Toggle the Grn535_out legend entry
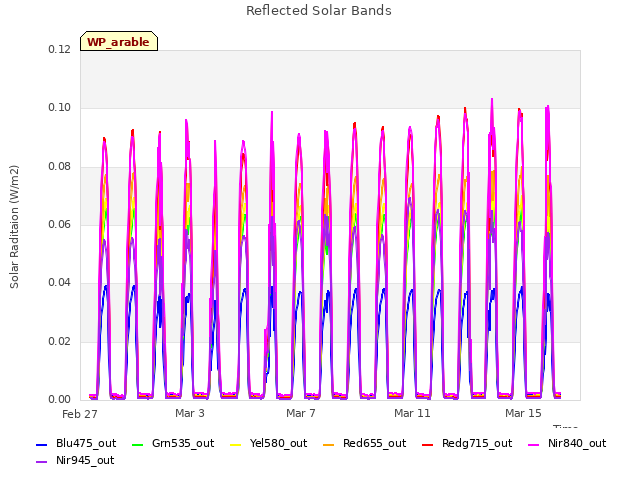Viewport: 640px width, 480px height. [173, 444]
